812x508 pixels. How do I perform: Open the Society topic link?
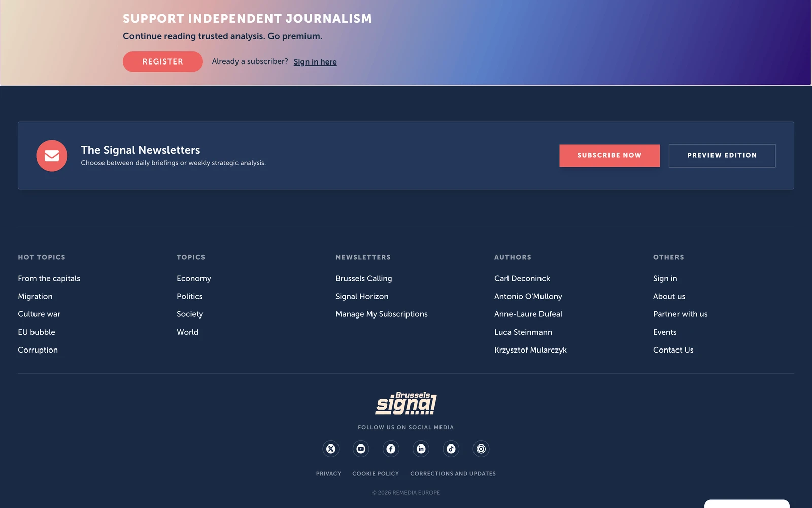[x=190, y=314]
